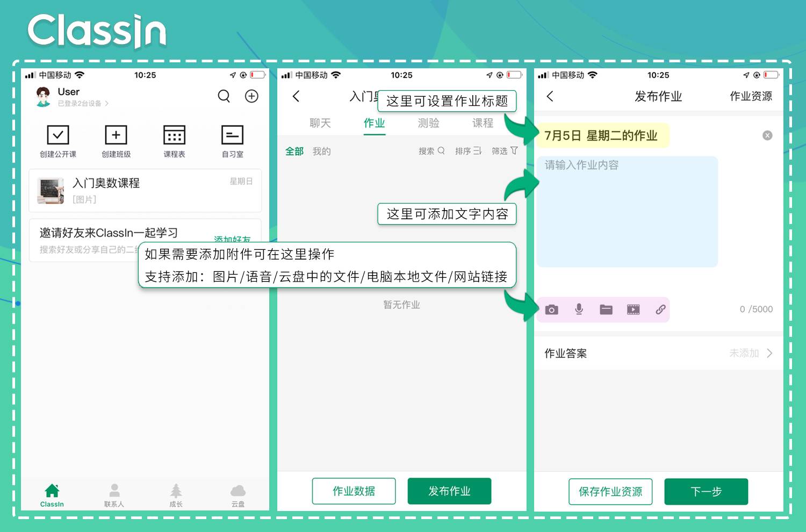Tap the green 发布作业 button
The width and height of the screenshot is (806, 532).
point(449,491)
